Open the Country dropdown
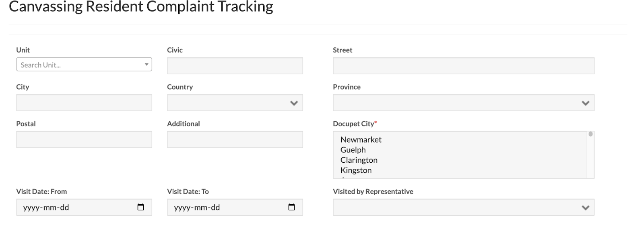 pyautogui.click(x=235, y=103)
